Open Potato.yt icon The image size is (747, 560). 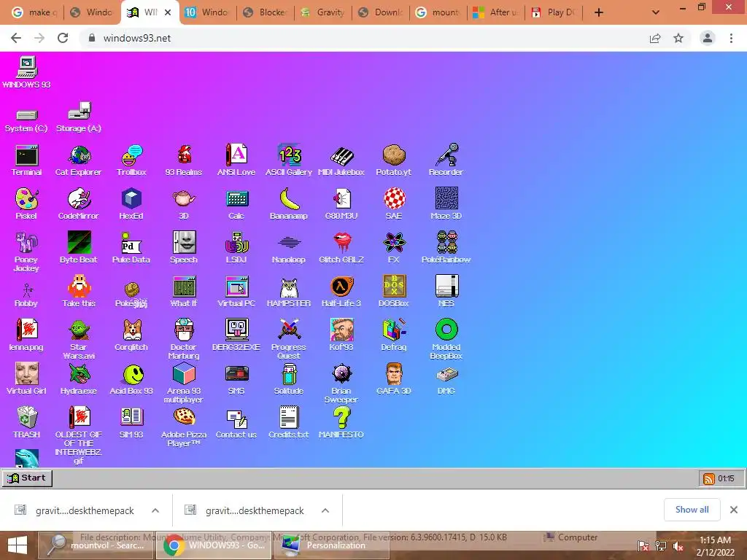tap(393, 160)
